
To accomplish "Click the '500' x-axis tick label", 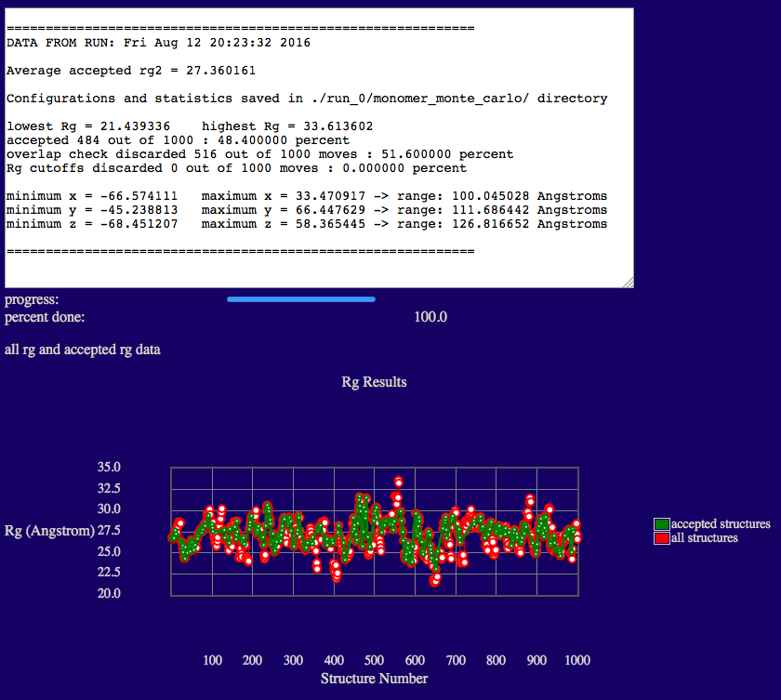I will pos(374,660).
